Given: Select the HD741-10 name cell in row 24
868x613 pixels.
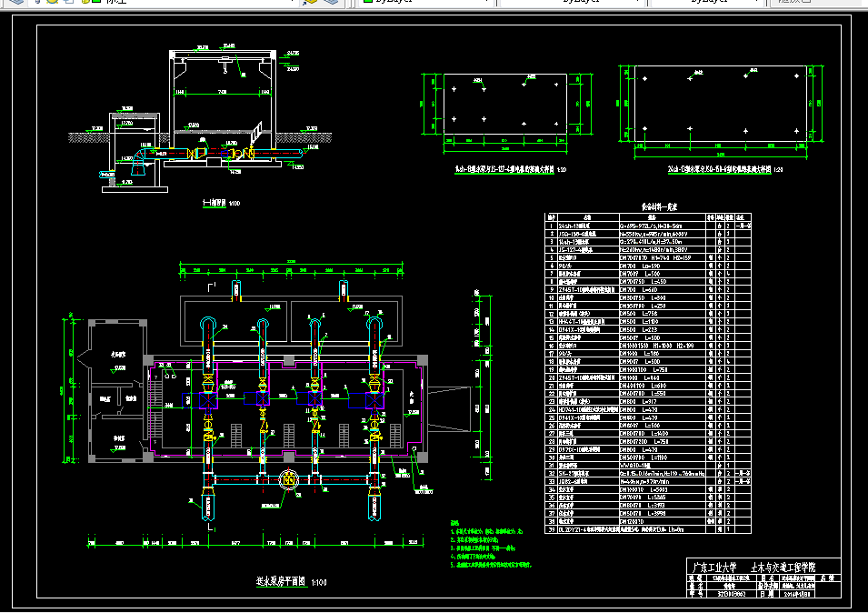Looking at the screenshot, I should pyautogui.click(x=588, y=410).
